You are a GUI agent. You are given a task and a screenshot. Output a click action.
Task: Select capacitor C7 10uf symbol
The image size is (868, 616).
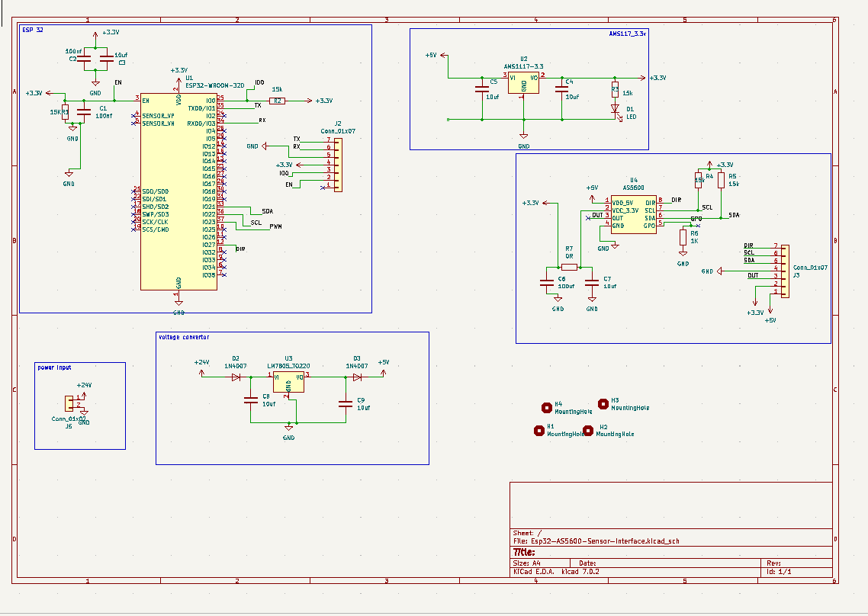point(592,283)
